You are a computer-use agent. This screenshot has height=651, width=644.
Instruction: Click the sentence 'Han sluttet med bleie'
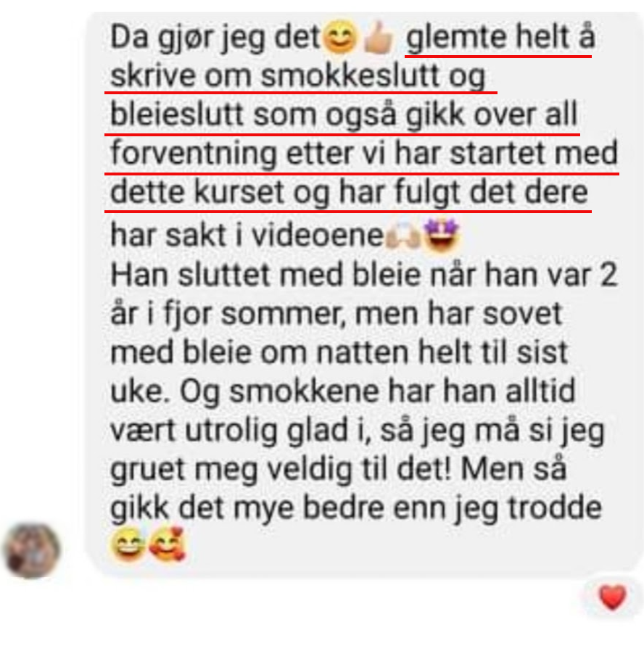(x=265, y=275)
